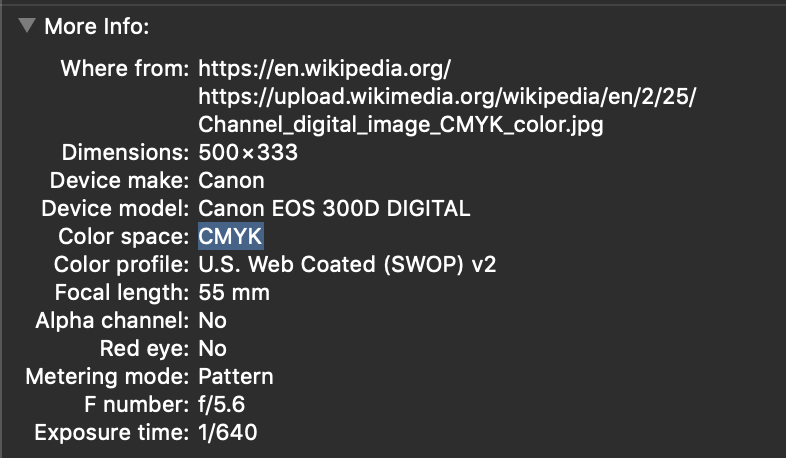Select the 500×333 dimensions value
786x458 pixels.
[x=248, y=152]
